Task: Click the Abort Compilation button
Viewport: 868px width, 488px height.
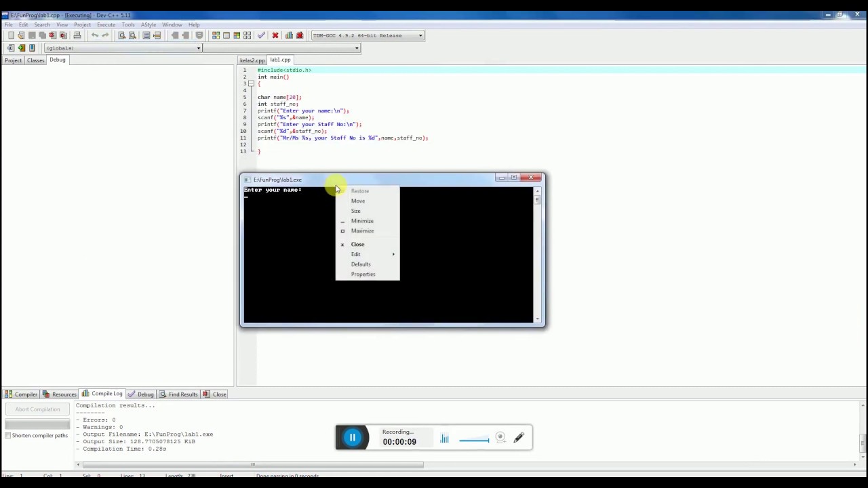Action: (37, 409)
